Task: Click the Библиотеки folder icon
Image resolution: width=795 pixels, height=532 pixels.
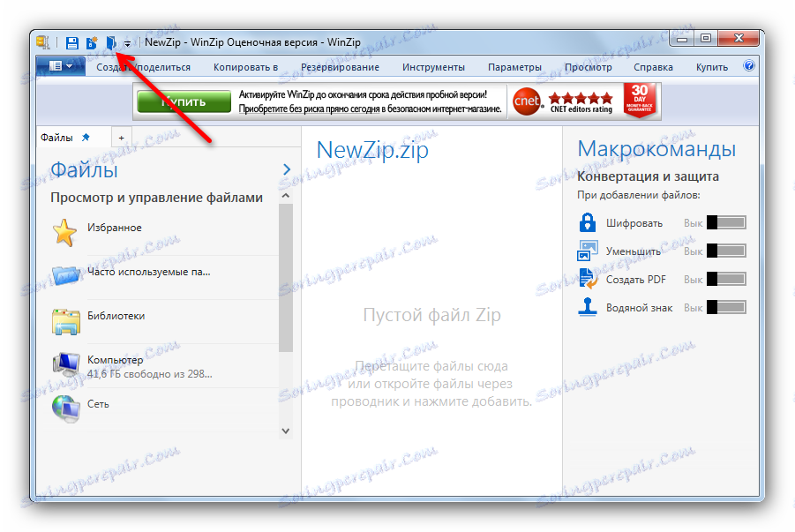Action: coord(66,321)
